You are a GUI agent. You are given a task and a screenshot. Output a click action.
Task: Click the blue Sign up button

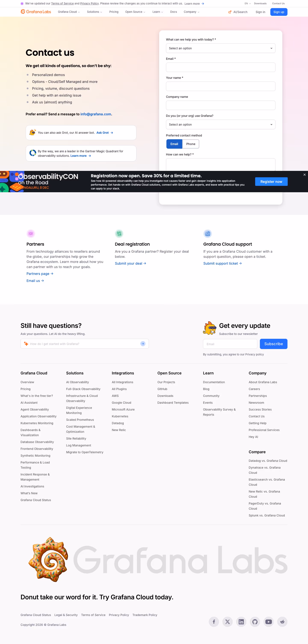[279, 12]
